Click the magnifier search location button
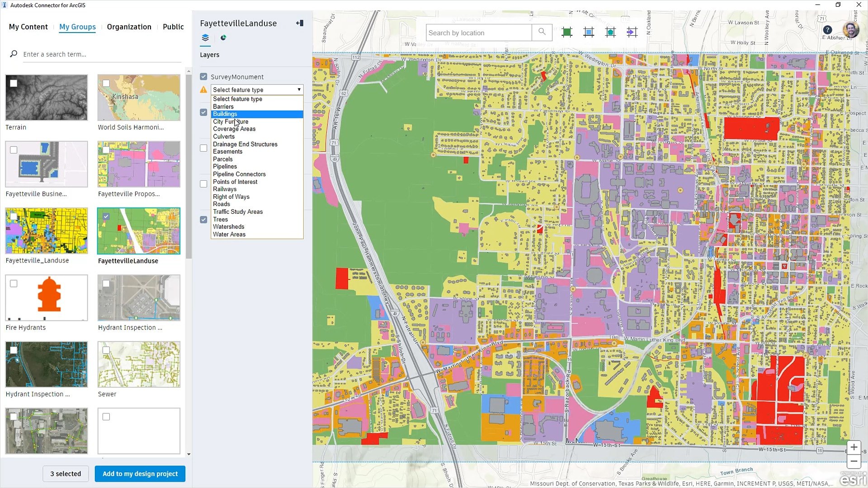Image resolution: width=868 pixels, height=488 pixels. (x=542, y=32)
